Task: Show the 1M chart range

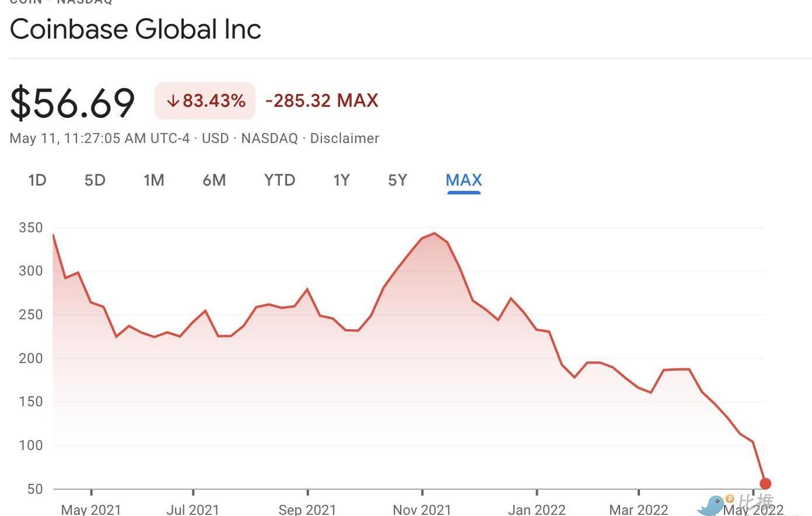Action: (x=154, y=180)
